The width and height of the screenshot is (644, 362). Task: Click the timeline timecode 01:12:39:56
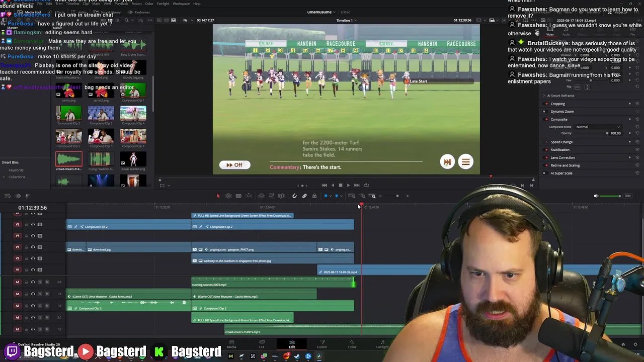pos(32,208)
